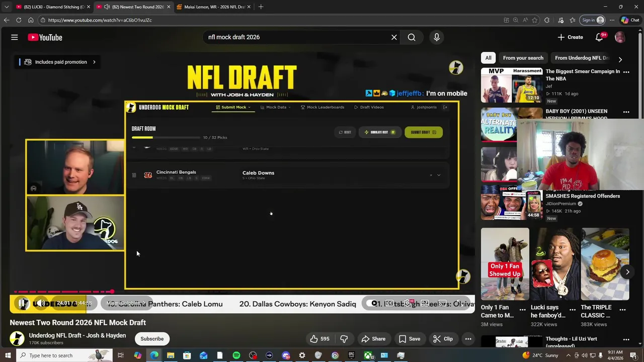This screenshot has height=362, width=644.
Task: Open options for Thoughts - Lil Uzi Vert video
Action: (x=626, y=340)
